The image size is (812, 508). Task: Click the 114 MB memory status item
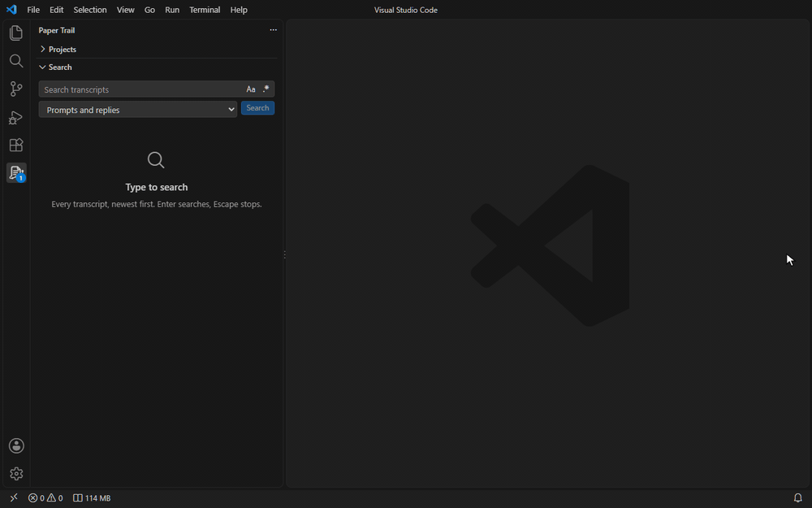click(x=92, y=497)
